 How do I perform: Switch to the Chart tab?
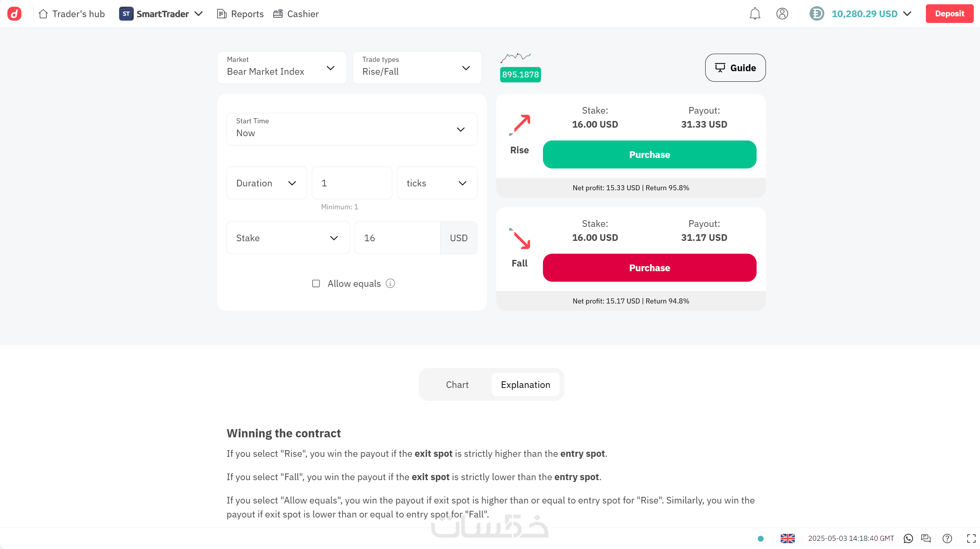click(x=457, y=384)
